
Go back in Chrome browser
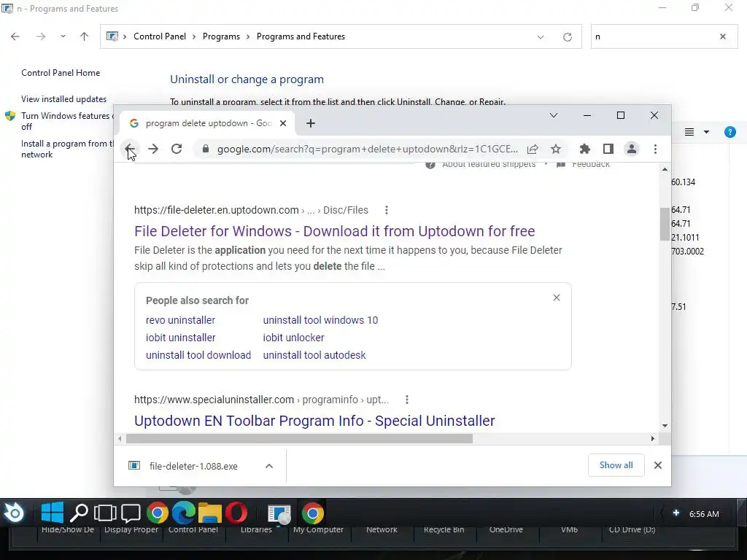(x=129, y=149)
